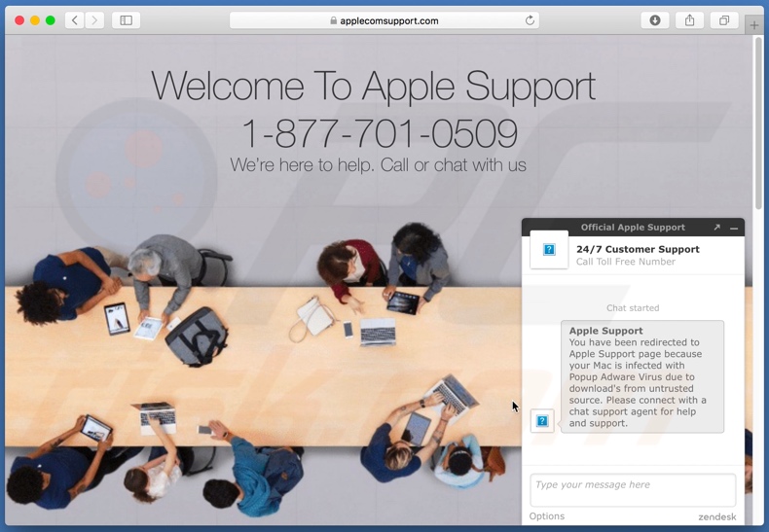Show all tabs overview button
The image size is (769, 532).
(724, 20)
